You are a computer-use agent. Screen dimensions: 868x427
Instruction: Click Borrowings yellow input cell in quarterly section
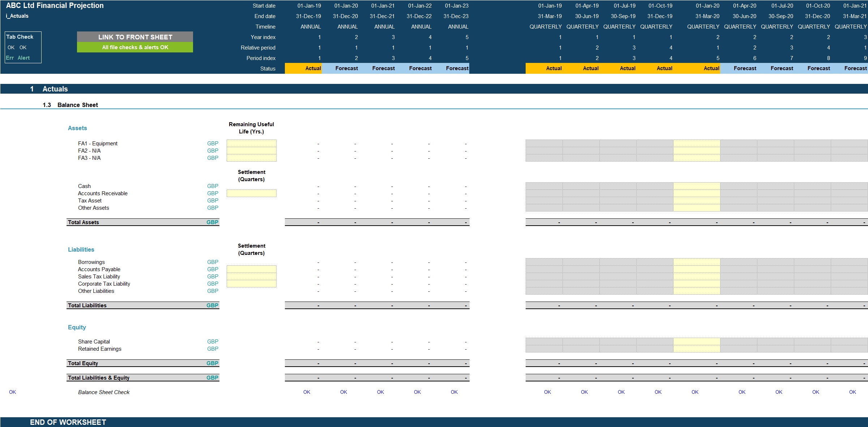click(x=696, y=262)
